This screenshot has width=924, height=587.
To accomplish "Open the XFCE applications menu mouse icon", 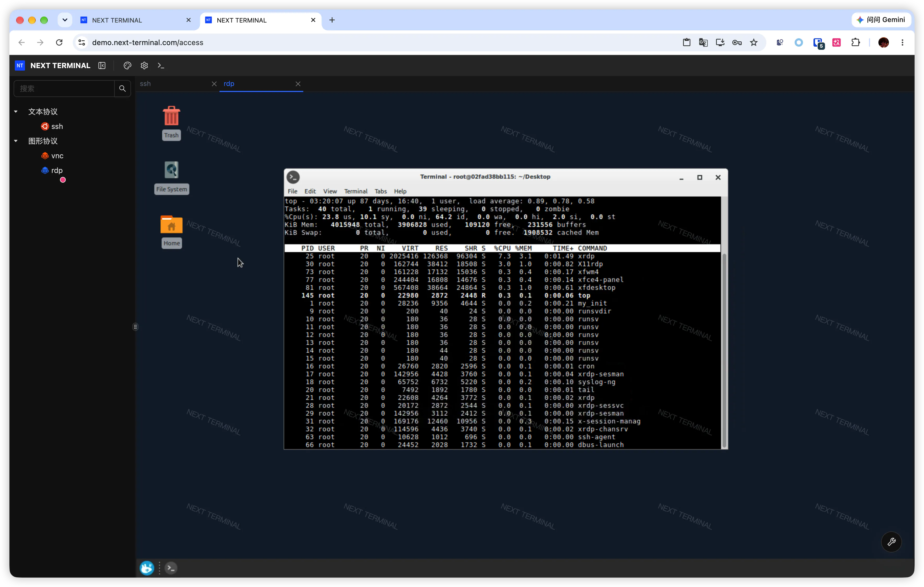I will (147, 568).
